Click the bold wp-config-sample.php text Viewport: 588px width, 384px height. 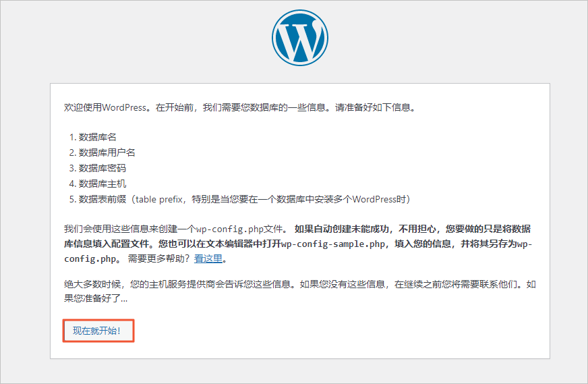(x=333, y=244)
